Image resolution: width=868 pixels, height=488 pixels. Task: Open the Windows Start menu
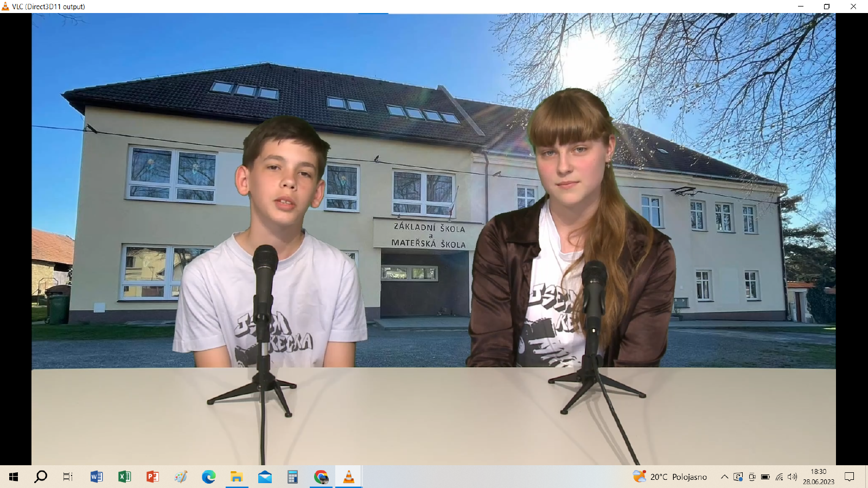(14, 477)
